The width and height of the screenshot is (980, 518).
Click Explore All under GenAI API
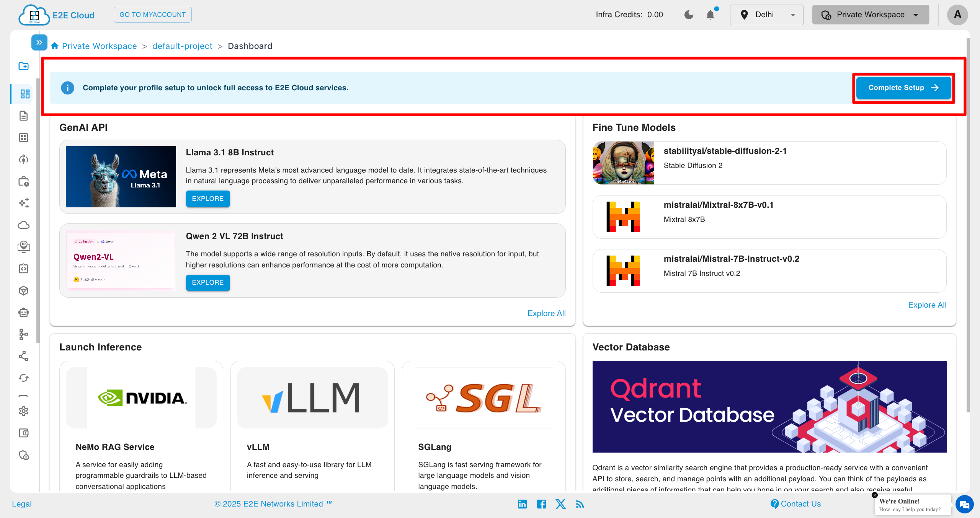[x=547, y=313]
